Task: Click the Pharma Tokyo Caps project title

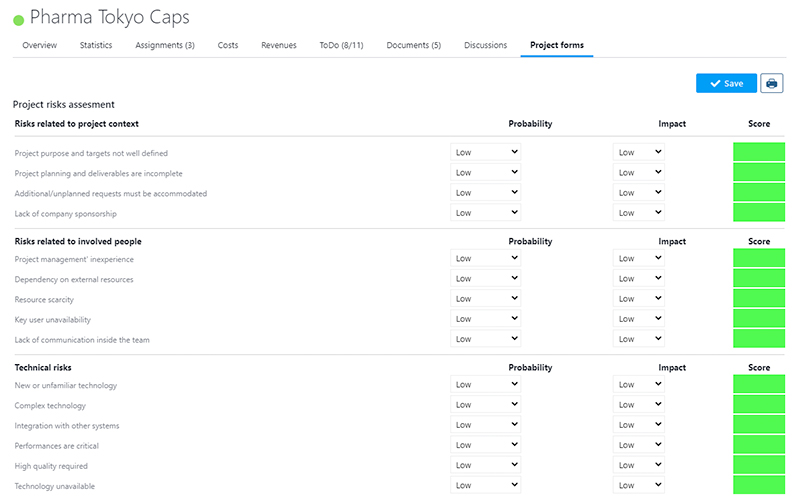Action: pyautogui.click(x=109, y=18)
